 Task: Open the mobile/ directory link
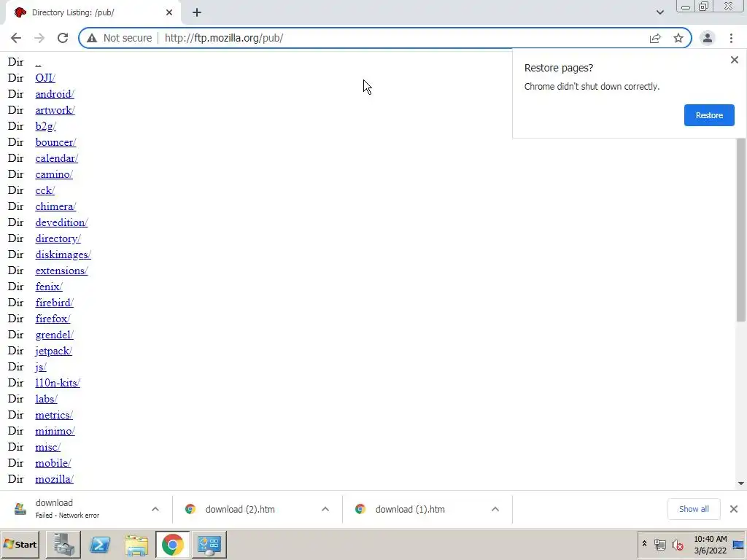pyautogui.click(x=53, y=463)
